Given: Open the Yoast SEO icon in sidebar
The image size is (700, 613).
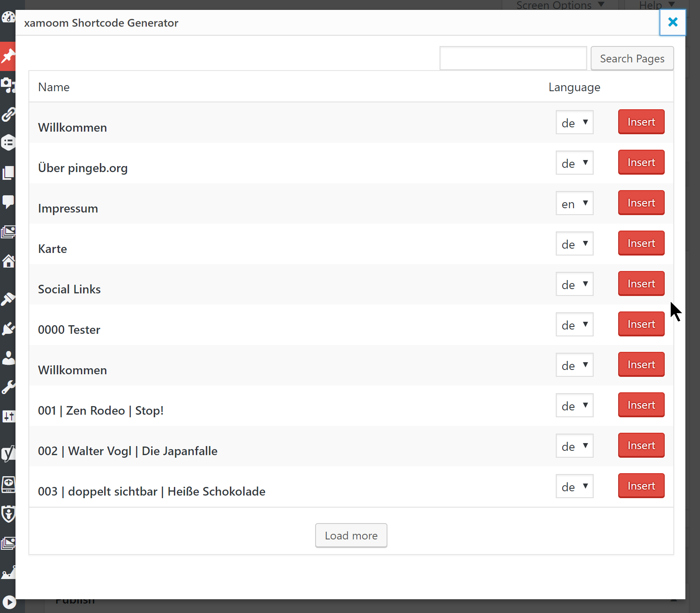Looking at the screenshot, I should point(8,453).
